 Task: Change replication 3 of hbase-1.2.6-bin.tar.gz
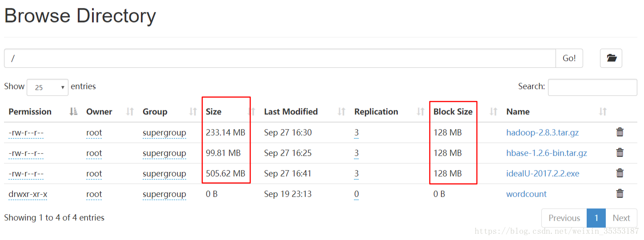tap(356, 153)
